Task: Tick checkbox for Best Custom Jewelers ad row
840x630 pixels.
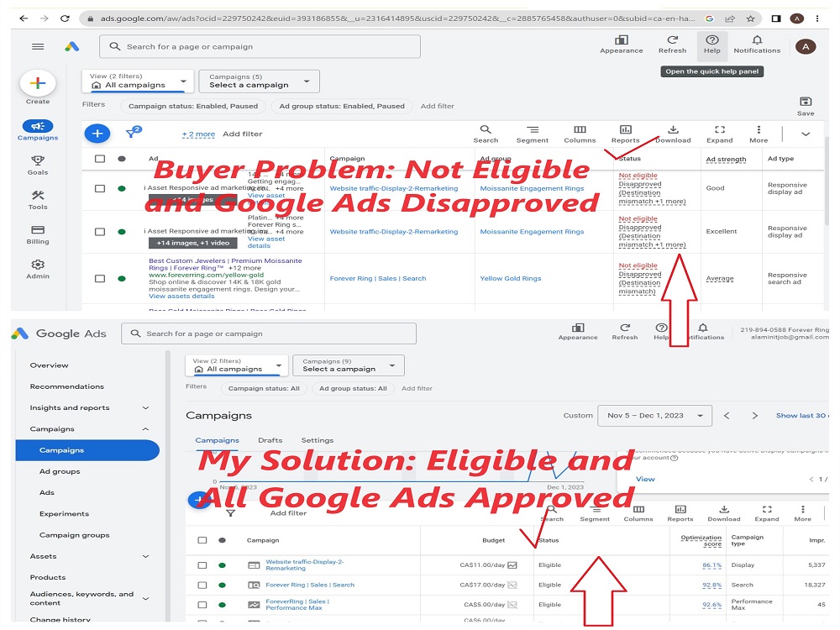Action: (100, 279)
